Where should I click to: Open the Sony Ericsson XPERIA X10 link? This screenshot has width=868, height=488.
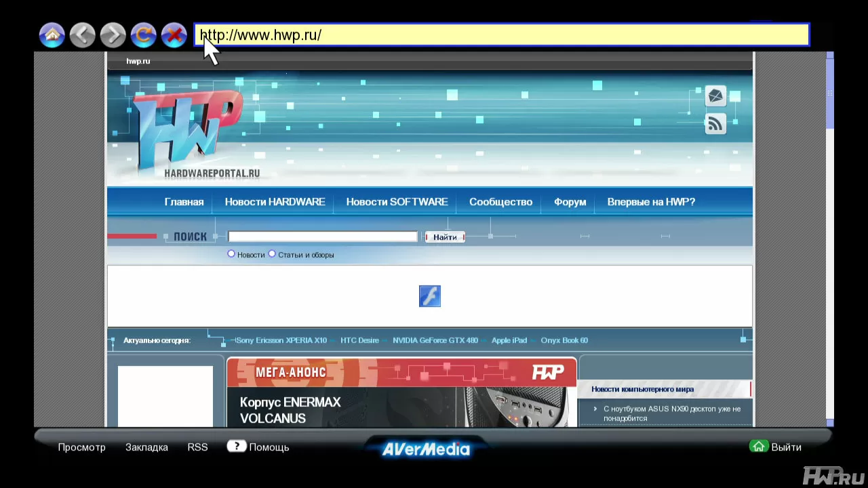pyautogui.click(x=281, y=340)
